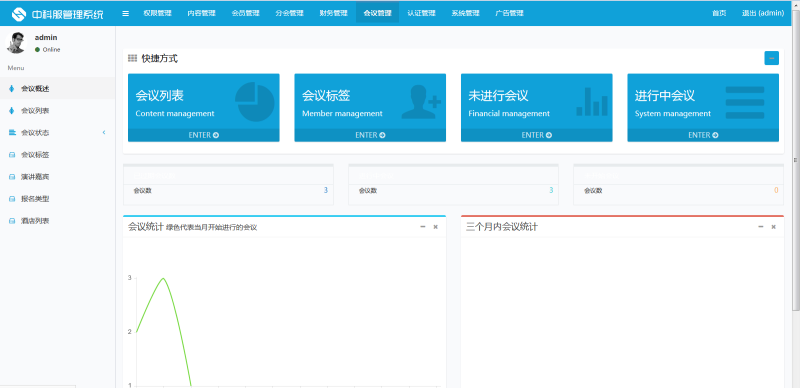Open the 系统管理 top menu
Image resolution: width=800 pixels, height=388 pixels.
click(465, 13)
